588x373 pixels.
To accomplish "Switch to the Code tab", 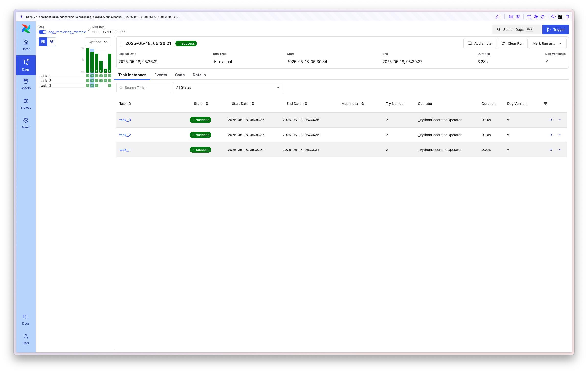I will tap(179, 75).
